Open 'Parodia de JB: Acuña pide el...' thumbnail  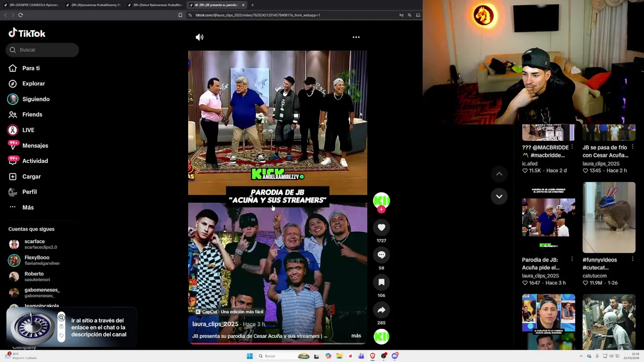pyautogui.click(x=548, y=218)
